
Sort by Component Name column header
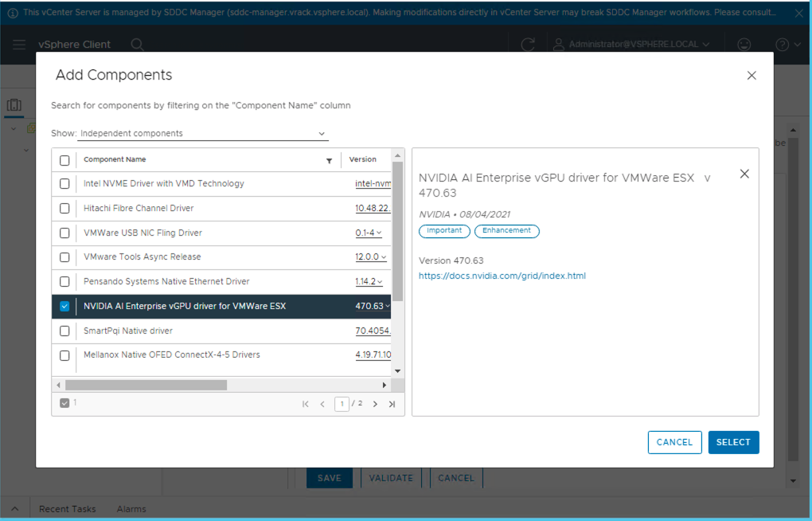pos(115,159)
